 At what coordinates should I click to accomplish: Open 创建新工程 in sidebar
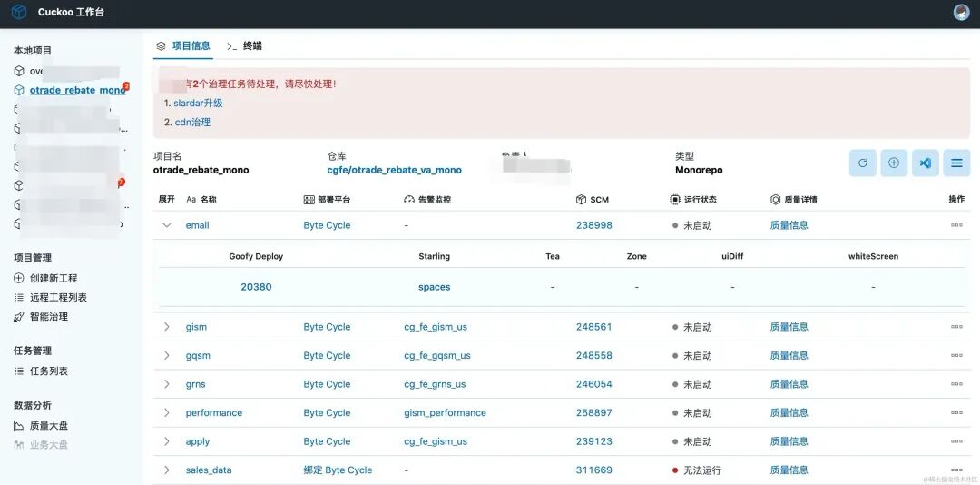click(x=54, y=279)
